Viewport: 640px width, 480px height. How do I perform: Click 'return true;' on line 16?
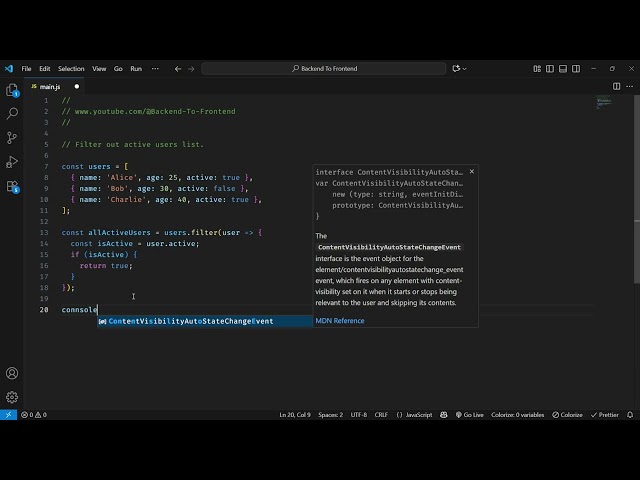tap(106, 265)
